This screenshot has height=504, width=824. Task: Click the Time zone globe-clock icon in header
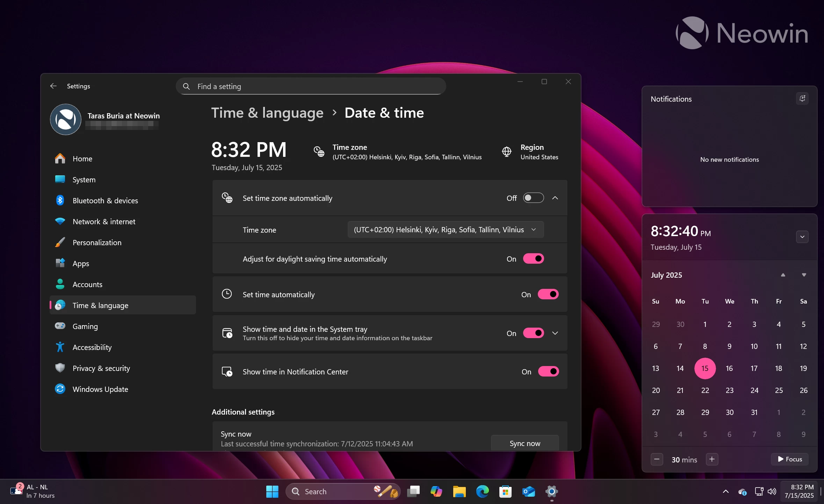point(319,152)
